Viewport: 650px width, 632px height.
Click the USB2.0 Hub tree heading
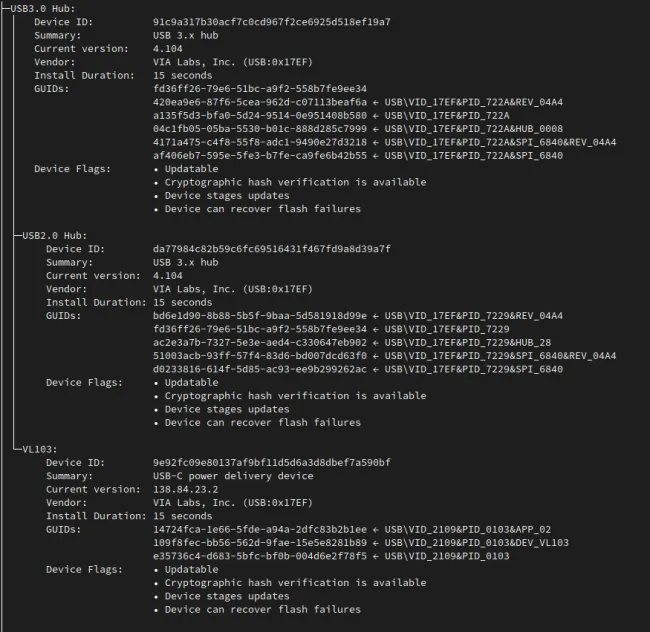click(x=55, y=236)
